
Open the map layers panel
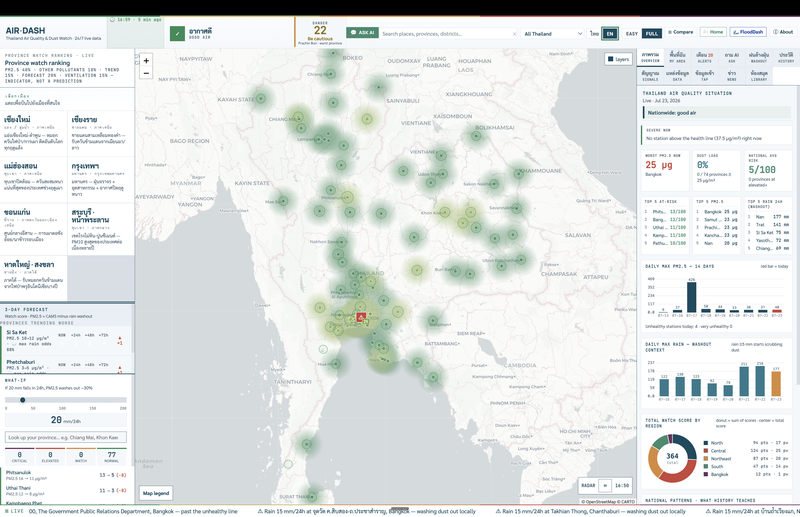(618, 59)
